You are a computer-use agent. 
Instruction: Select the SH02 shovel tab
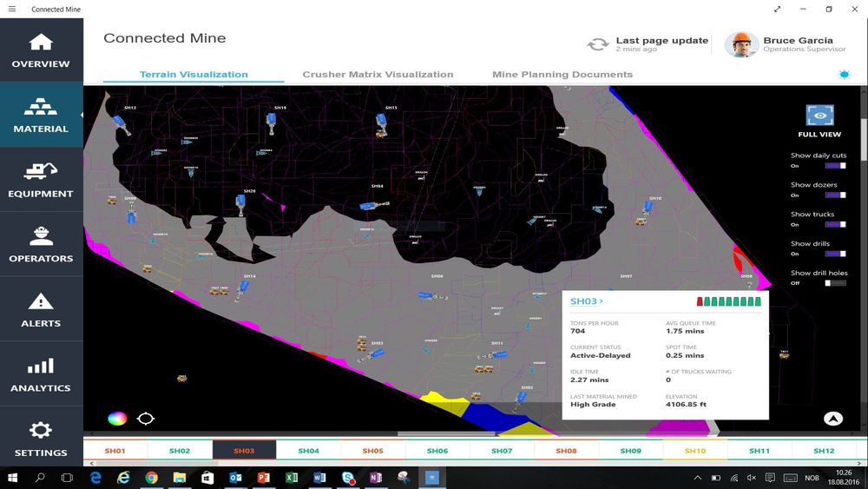coord(180,451)
